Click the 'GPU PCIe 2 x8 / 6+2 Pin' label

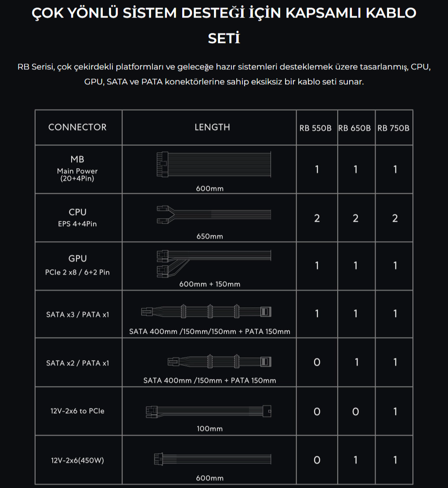point(77,265)
